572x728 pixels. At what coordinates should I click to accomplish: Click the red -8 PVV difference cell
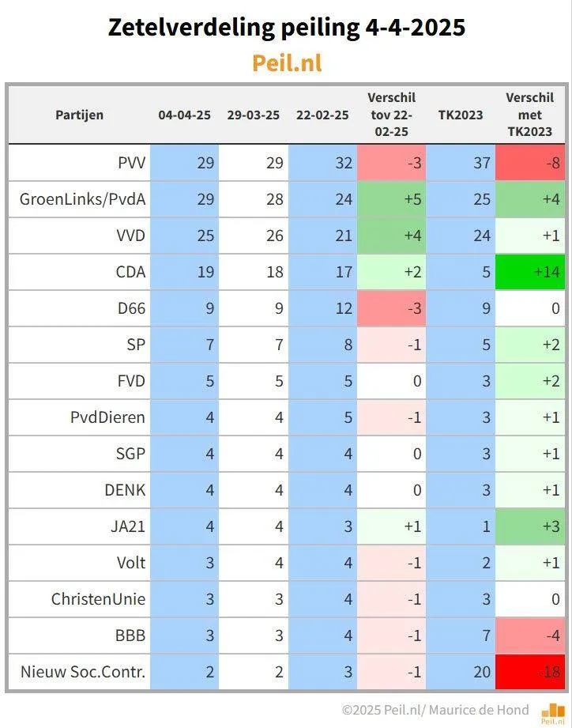point(530,163)
